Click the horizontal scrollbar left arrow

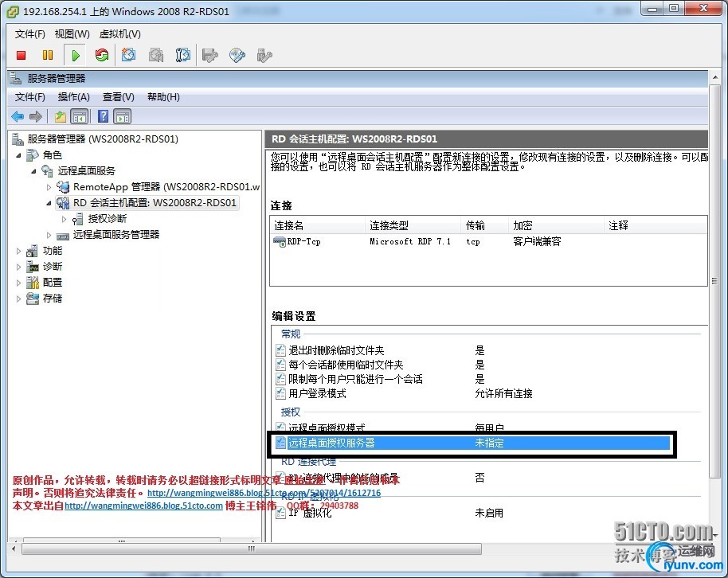pyautogui.click(x=14, y=549)
